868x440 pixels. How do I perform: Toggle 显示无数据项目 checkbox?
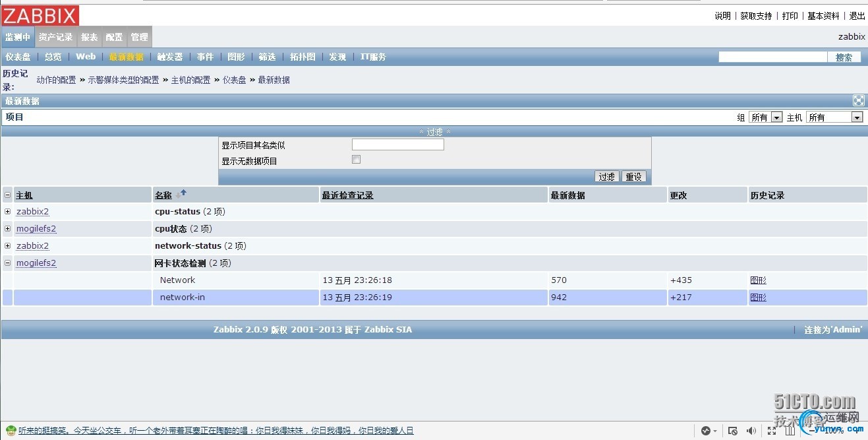[x=357, y=160]
